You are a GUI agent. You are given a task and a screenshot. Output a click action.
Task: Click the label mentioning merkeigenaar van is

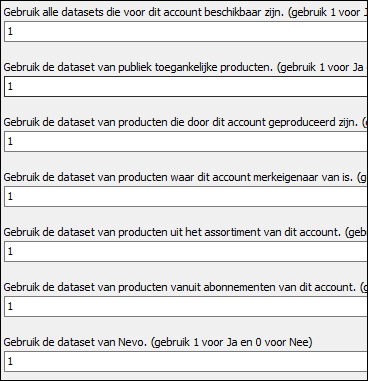click(178, 178)
